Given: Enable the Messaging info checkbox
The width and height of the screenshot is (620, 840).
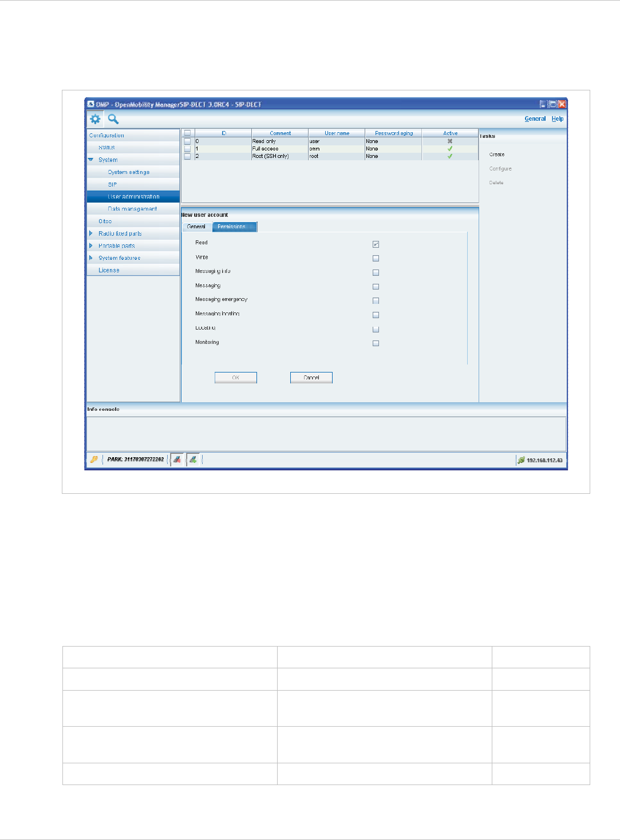Looking at the screenshot, I should click(376, 272).
